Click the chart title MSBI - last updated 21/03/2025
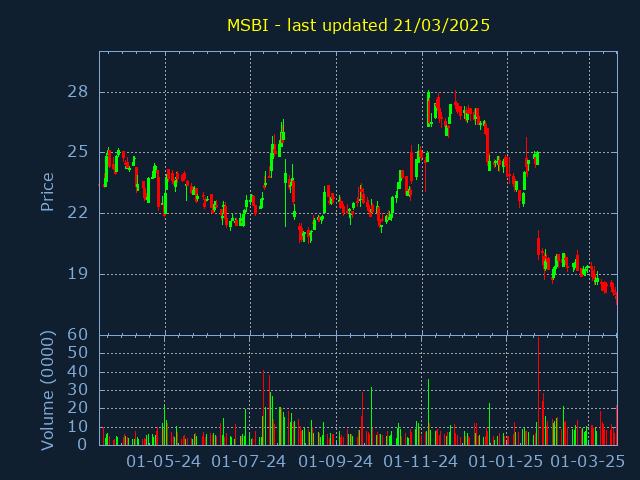This screenshot has height=480, width=640. 358,25
